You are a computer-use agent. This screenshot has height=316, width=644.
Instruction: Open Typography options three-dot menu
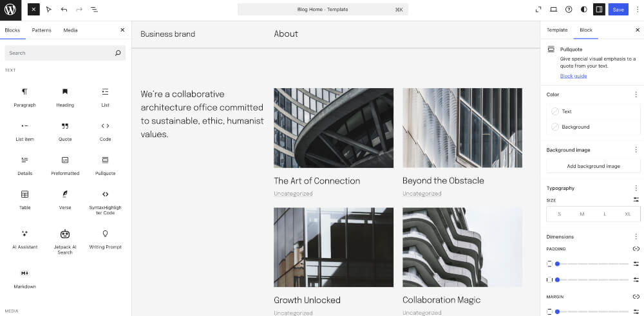(x=636, y=188)
